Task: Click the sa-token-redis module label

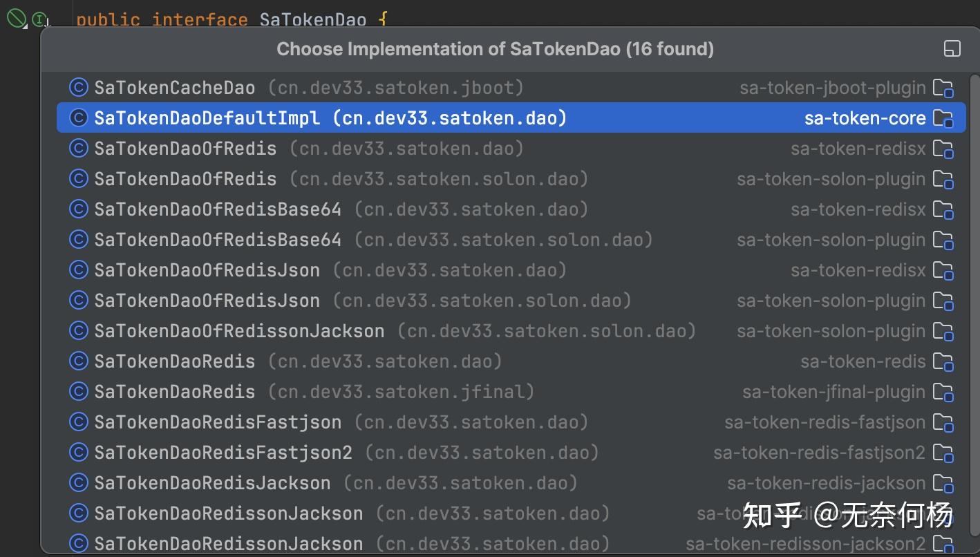Action: 863,361
